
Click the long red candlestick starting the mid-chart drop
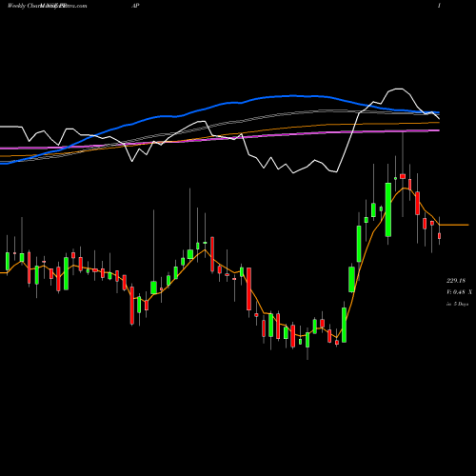pos(248,288)
